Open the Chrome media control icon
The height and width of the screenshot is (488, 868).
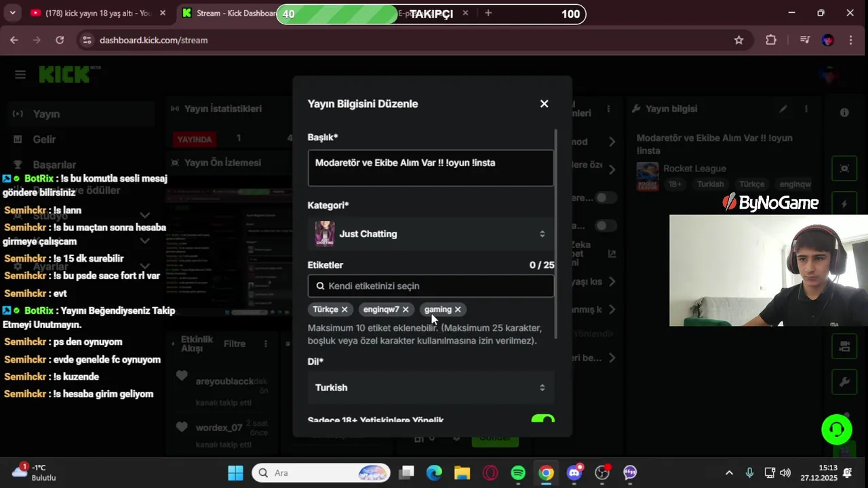pyautogui.click(x=805, y=40)
